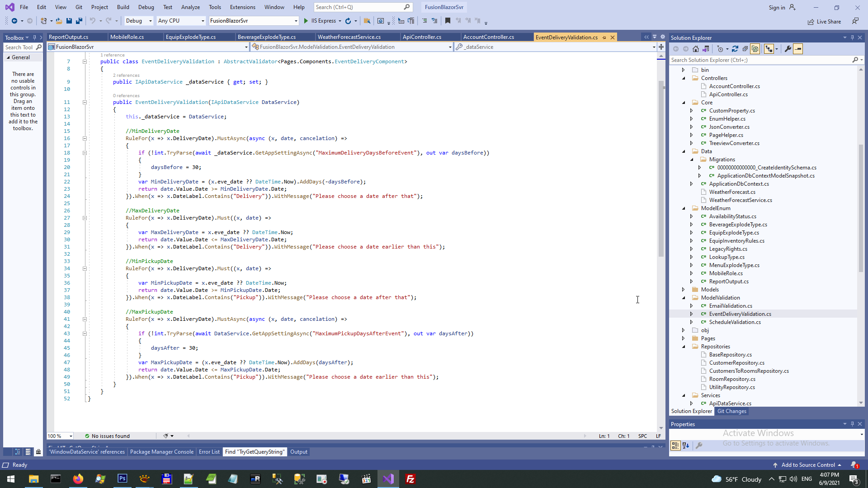Click the Sync with Active Document refresh icon
Image resolution: width=868 pixels, height=488 pixels.
pos(735,49)
